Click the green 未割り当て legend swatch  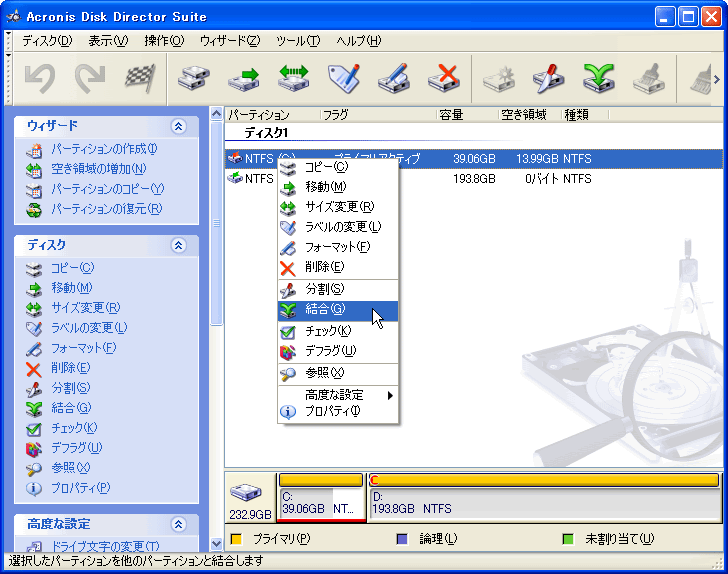point(568,539)
